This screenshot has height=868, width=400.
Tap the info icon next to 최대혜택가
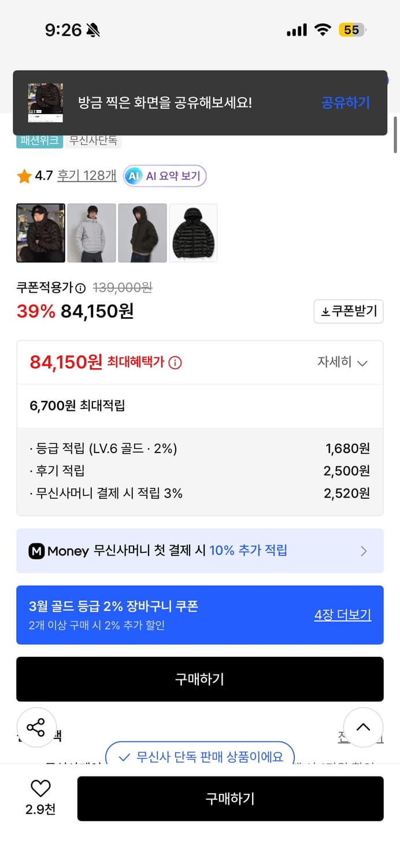[175, 362]
